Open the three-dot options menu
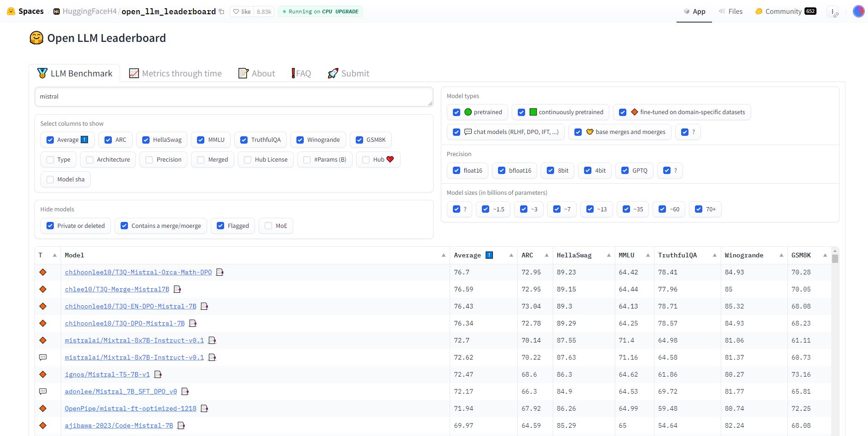868x436 pixels. pyautogui.click(x=833, y=12)
